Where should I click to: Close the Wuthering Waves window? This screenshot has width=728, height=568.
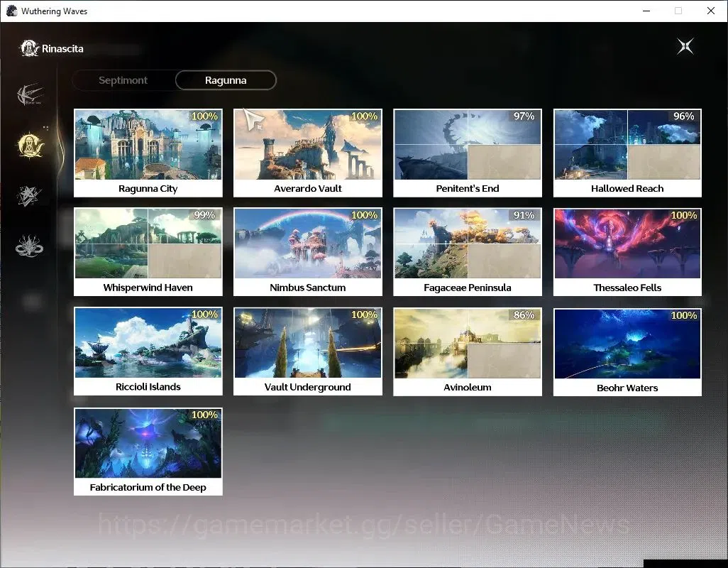tap(711, 11)
